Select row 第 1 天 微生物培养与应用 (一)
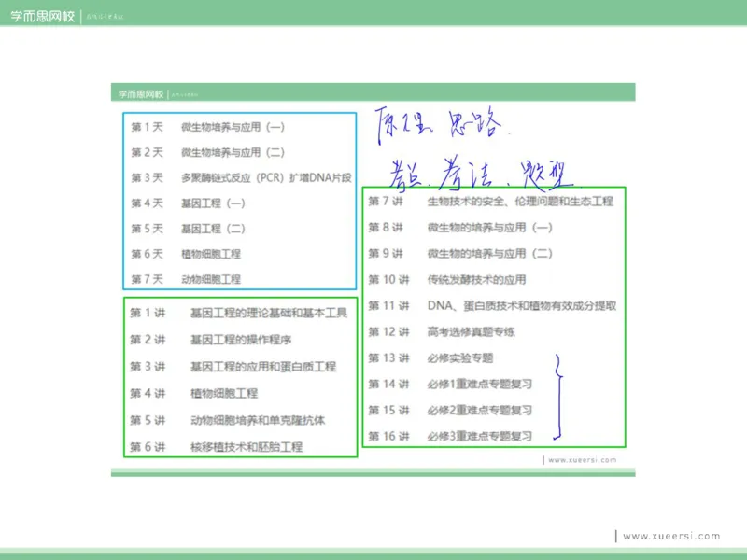This screenshot has height=560, width=747. coord(207,127)
